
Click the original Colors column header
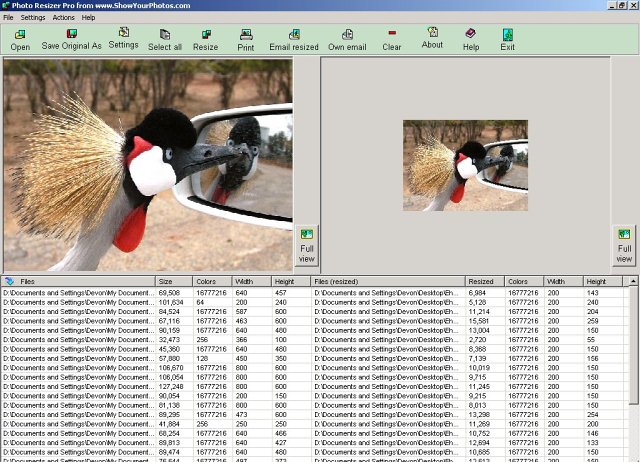[x=212, y=281]
